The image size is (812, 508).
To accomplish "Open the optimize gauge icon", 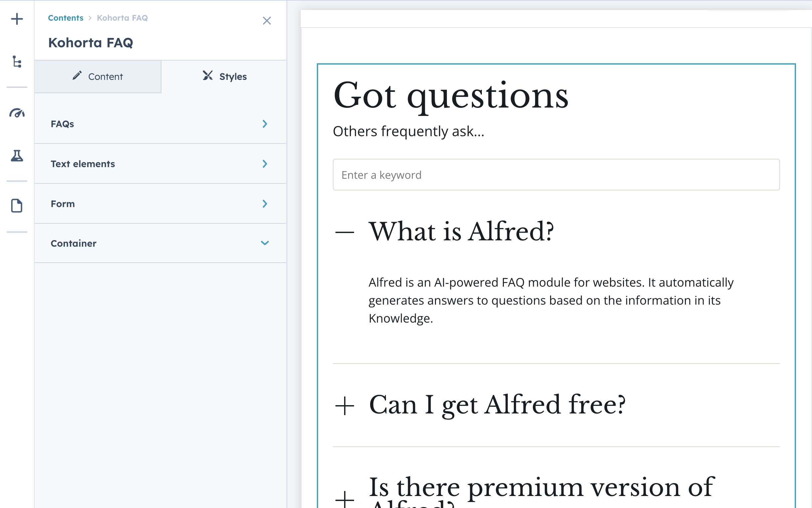I will point(17,113).
